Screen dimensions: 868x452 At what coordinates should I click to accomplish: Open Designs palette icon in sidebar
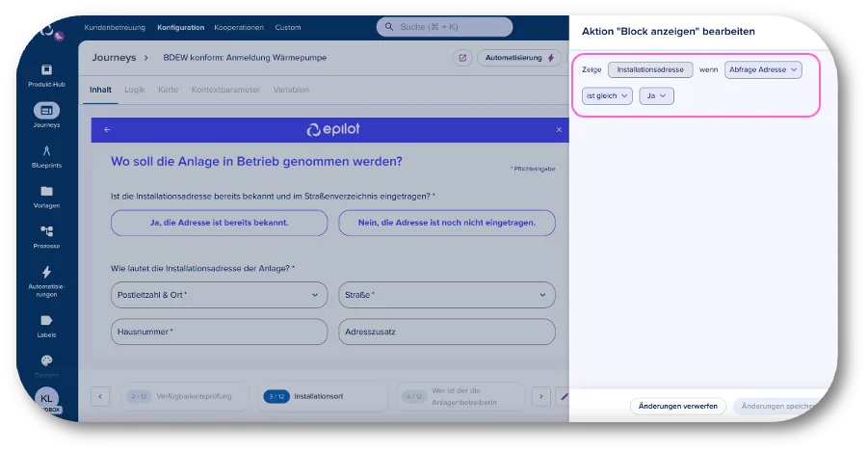coord(46,360)
